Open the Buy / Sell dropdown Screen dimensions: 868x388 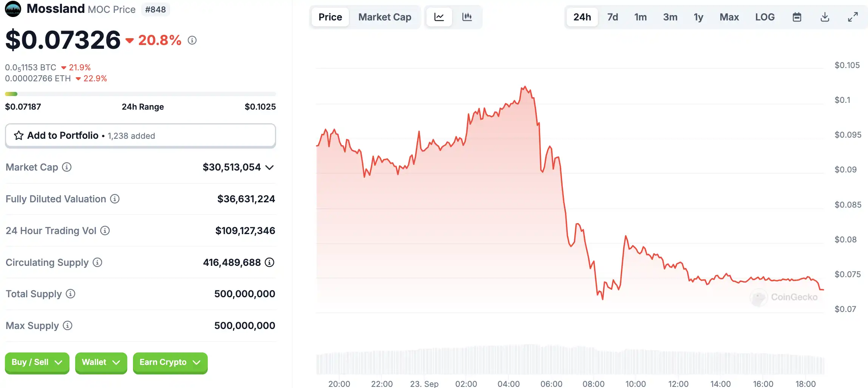pyautogui.click(x=37, y=362)
